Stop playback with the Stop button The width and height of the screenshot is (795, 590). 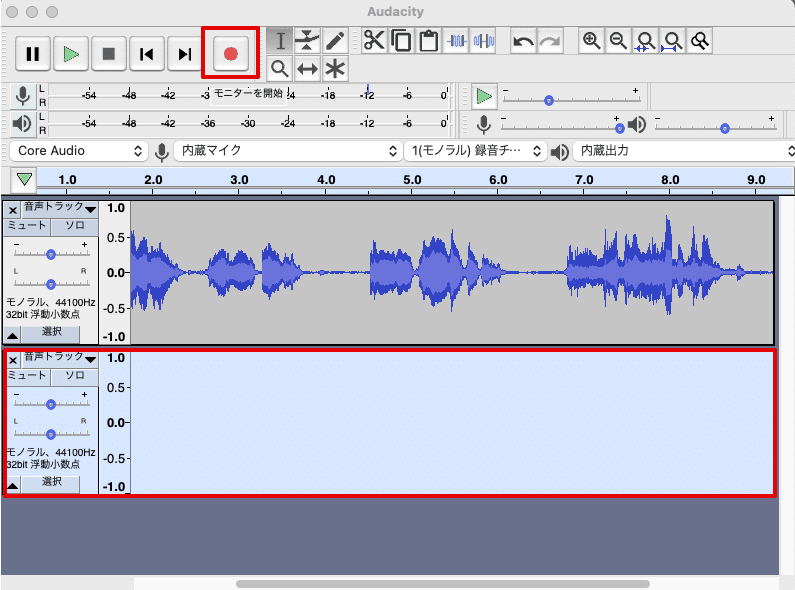(x=109, y=54)
